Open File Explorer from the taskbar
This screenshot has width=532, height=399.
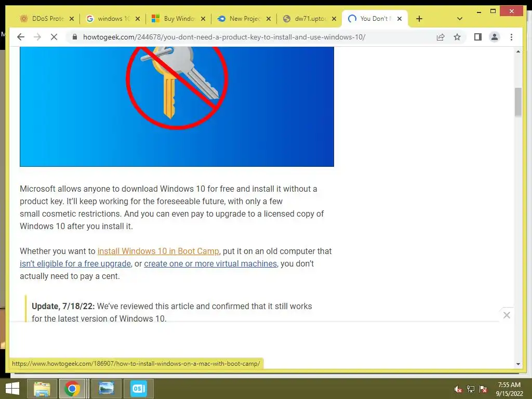[x=42, y=389]
